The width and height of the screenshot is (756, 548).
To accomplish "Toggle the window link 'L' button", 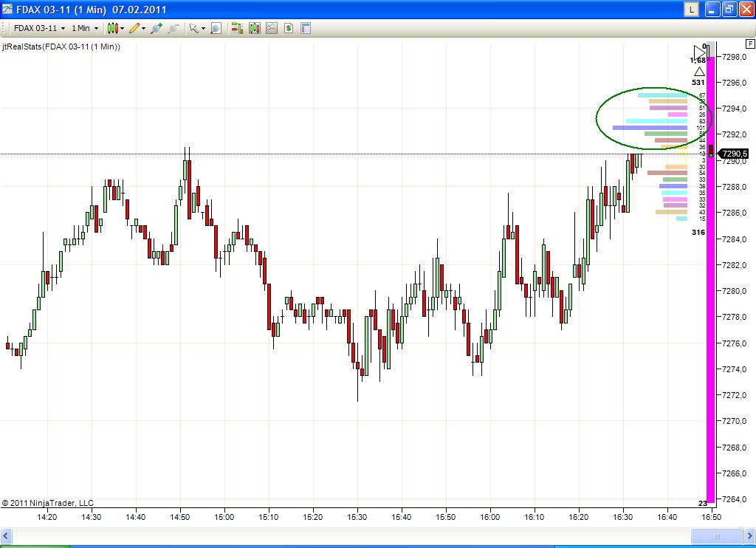I will click(x=691, y=10).
